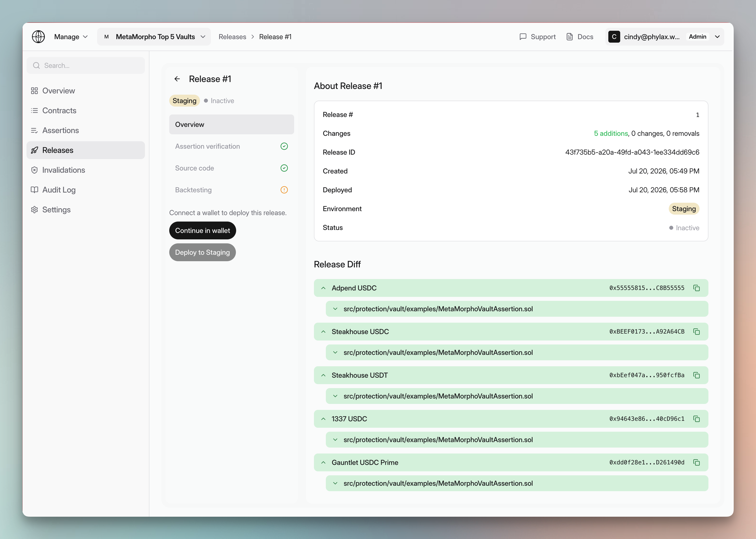The width and height of the screenshot is (756, 539).
Task: Click the Support speech bubble icon
Action: [x=523, y=36]
